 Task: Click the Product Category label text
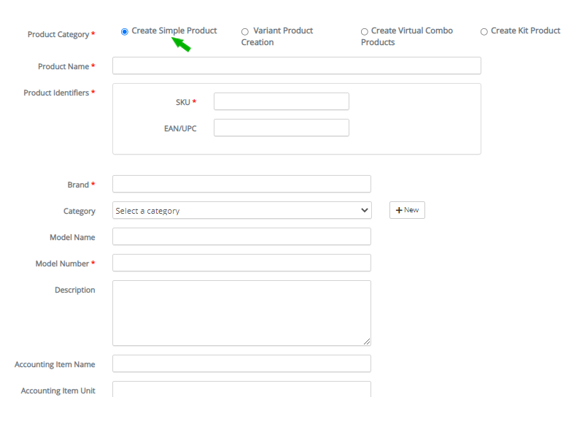pos(58,34)
